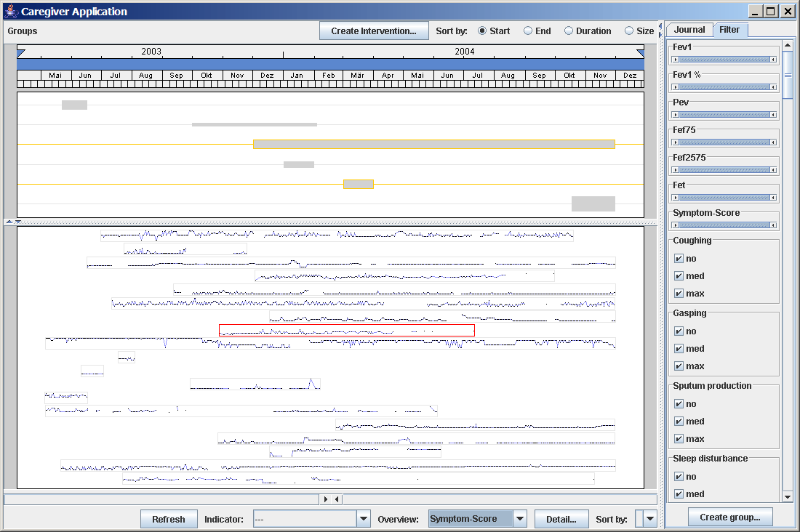
Task: Click the right arrow of the Pev slider
Action: tap(773, 115)
